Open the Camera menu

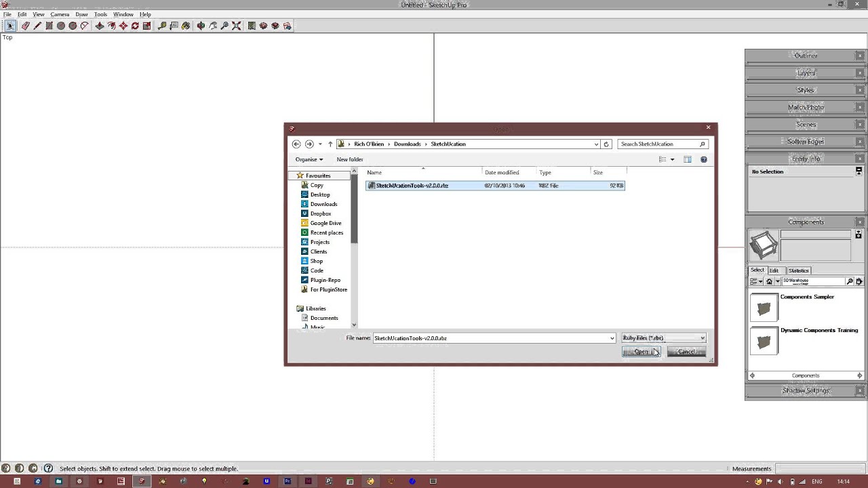click(x=60, y=14)
